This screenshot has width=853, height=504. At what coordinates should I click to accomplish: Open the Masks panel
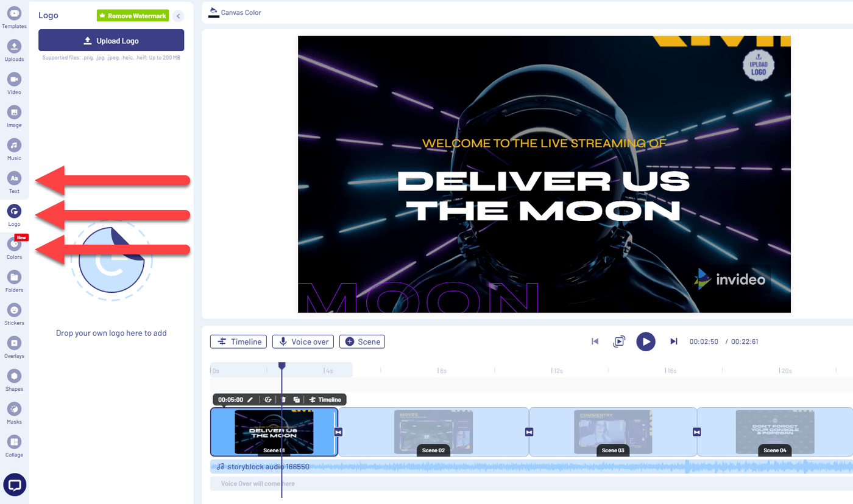coord(14,412)
